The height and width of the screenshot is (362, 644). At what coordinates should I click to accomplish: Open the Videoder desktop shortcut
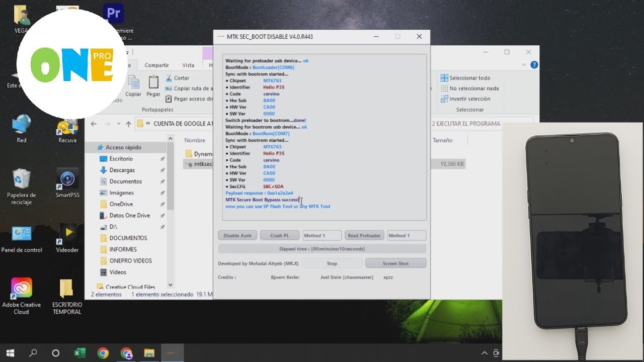[x=67, y=239]
